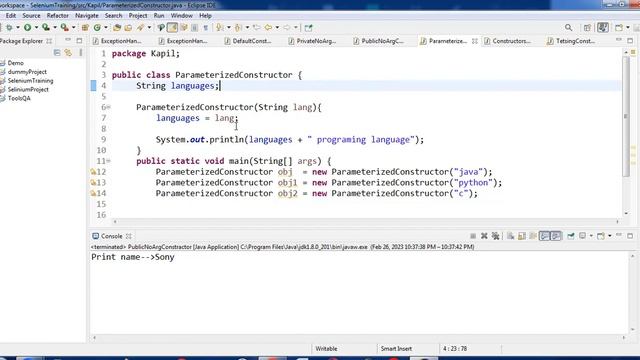This screenshot has height=360, width=640.
Task: Click the External Tools run icon
Action: 64,27
